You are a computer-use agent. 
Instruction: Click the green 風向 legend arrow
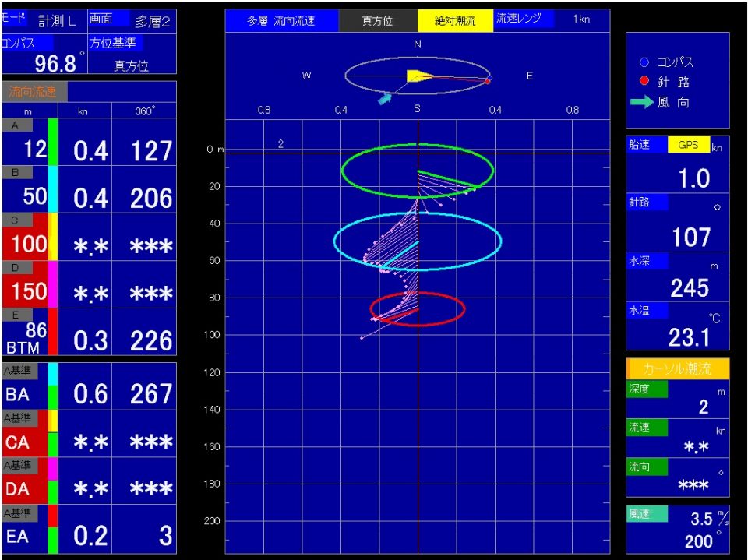tap(641, 102)
